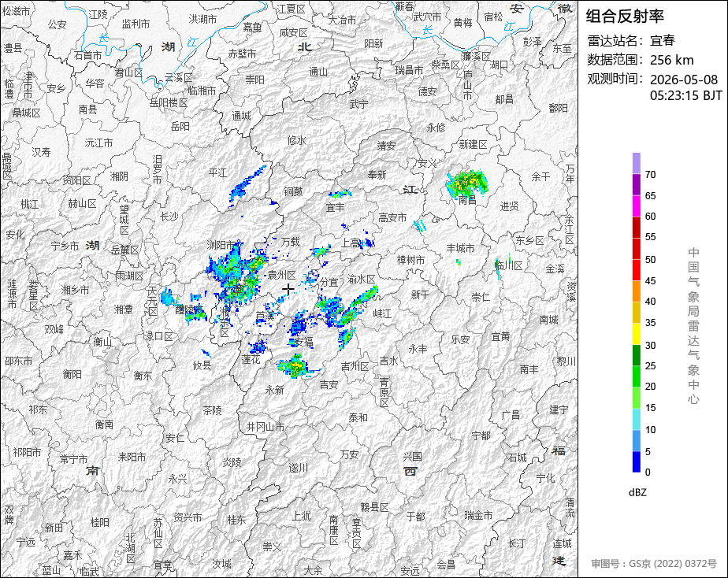This screenshot has height=578, width=728.
Task: Click the 丰城市 label
Action: click(x=461, y=248)
